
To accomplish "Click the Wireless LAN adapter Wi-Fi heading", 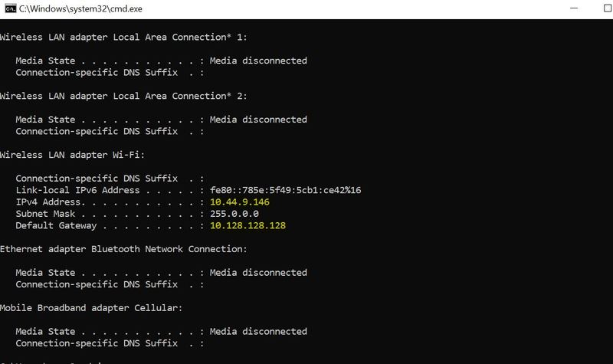I will [72, 156].
